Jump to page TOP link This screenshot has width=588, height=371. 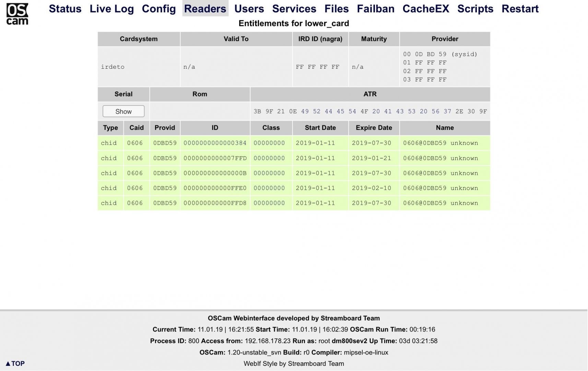coord(15,363)
